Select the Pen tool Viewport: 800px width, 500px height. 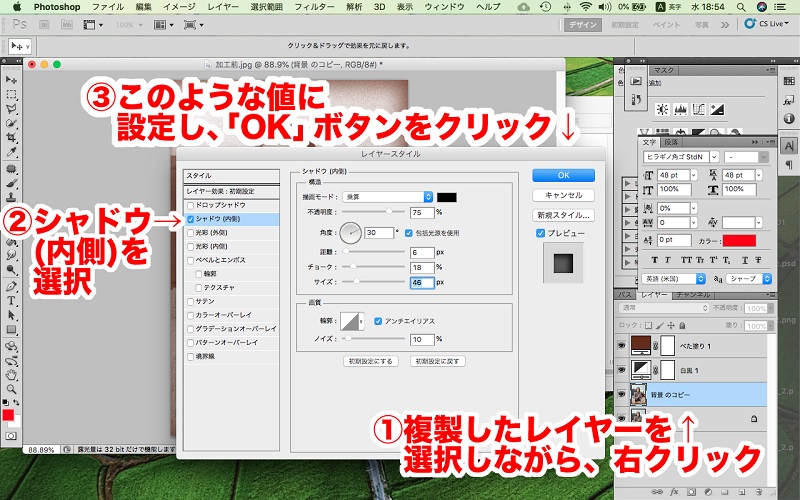[11, 286]
